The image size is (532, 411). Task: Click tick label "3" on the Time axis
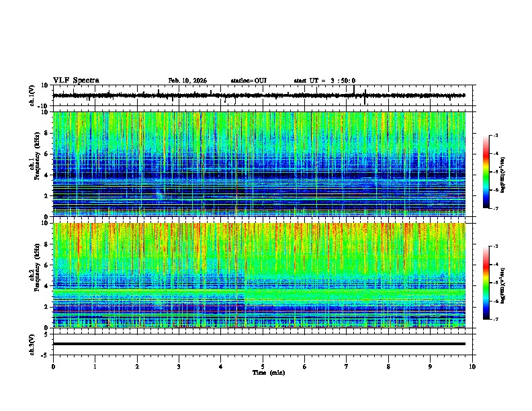pos(179,367)
